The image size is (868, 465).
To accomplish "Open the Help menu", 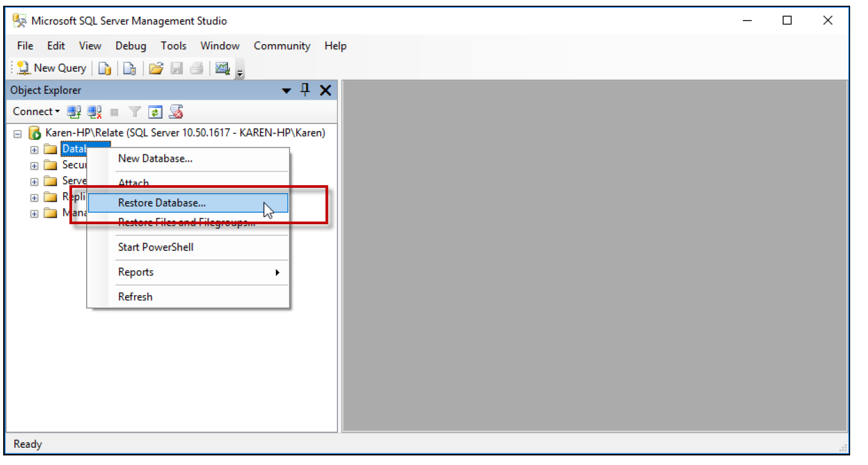I will tap(335, 46).
